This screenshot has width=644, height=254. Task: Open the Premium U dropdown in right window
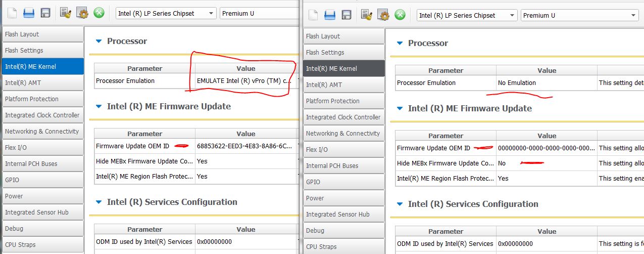click(x=580, y=16)
